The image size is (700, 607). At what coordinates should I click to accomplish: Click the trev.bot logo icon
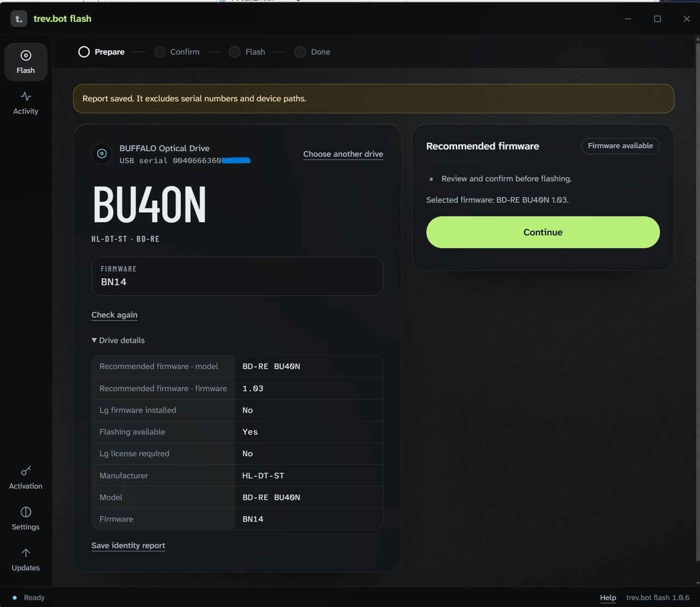coord(19,19)
